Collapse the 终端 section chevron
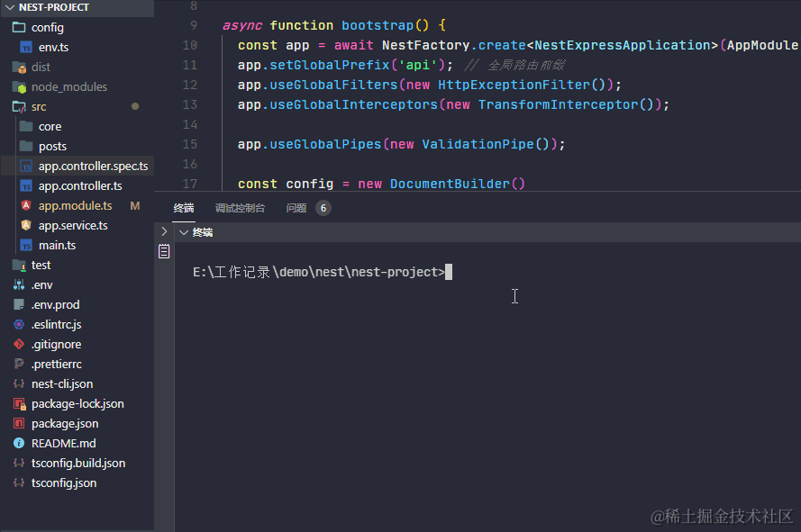 (x=184, y=233)
